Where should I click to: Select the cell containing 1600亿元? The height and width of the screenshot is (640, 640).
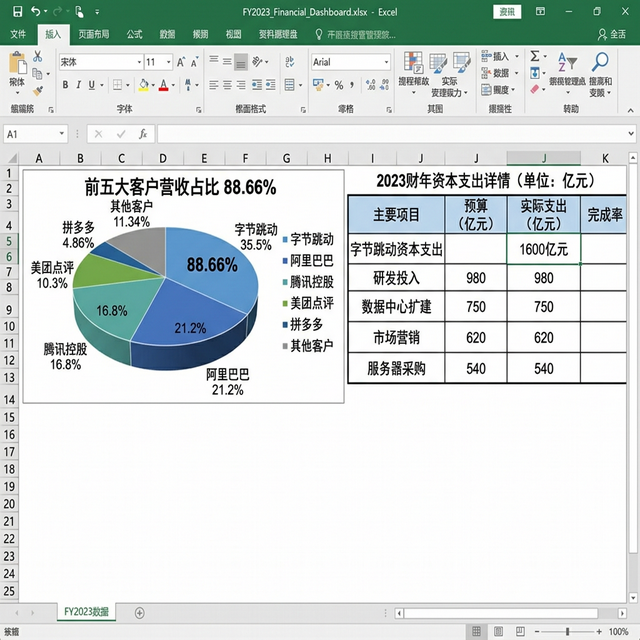point(544,249)
